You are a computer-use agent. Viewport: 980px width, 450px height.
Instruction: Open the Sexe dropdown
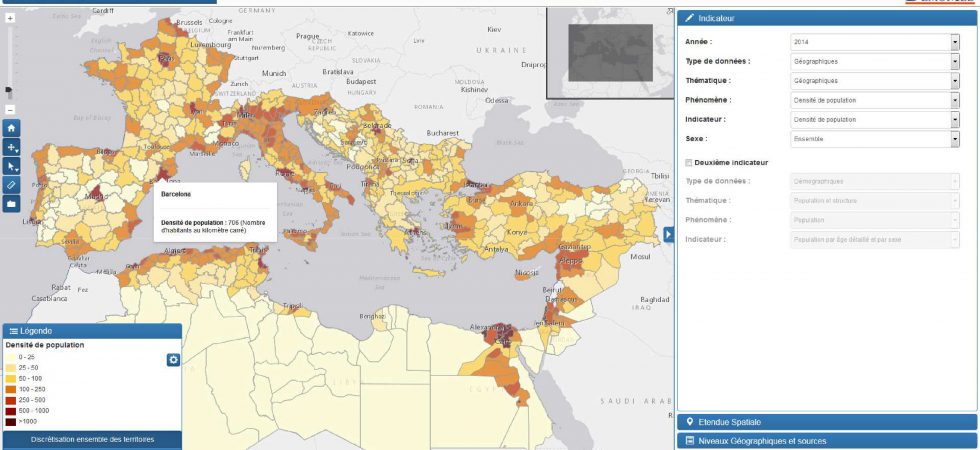point(874,139)
